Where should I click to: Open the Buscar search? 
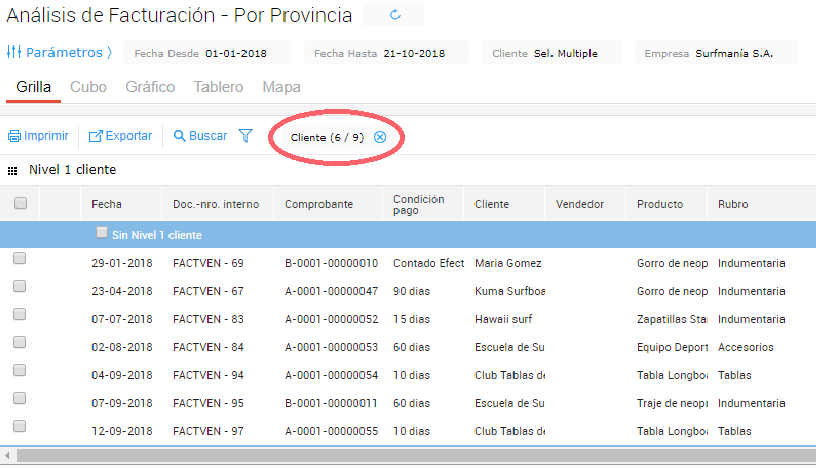click(200, 136)
